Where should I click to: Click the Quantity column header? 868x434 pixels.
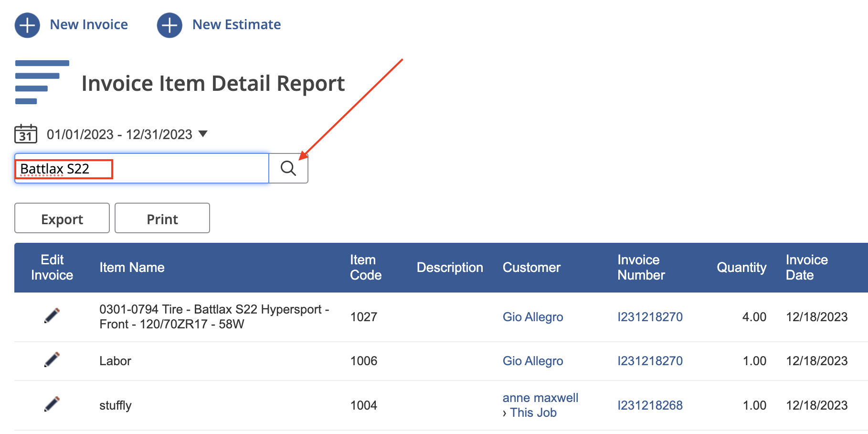pyautogui.click(x=741, y=268)
